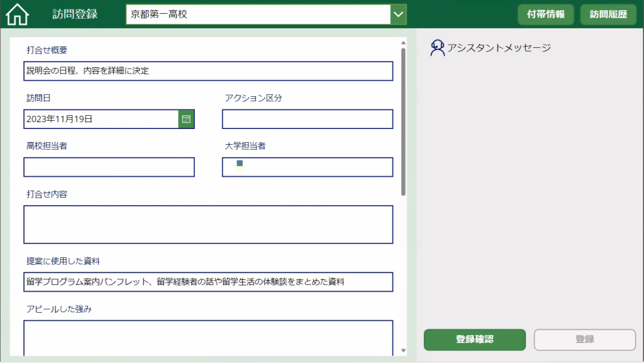This screenshot has height=363, width=644.
Task: Click the greyed-out 登録 button
Action: pos(584,340)
